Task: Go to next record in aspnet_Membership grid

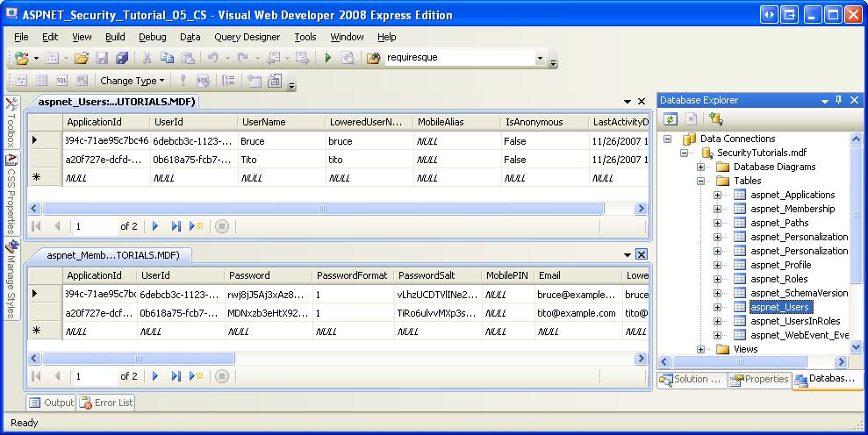Action: point(155,376)
